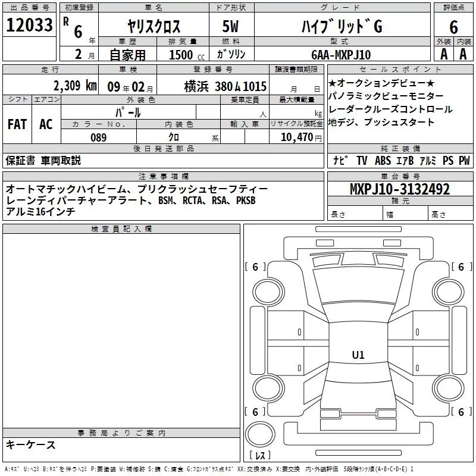Click chassis number MXPJ10-3132492
The height and width of the screenshot is (476, 476).
400,189
